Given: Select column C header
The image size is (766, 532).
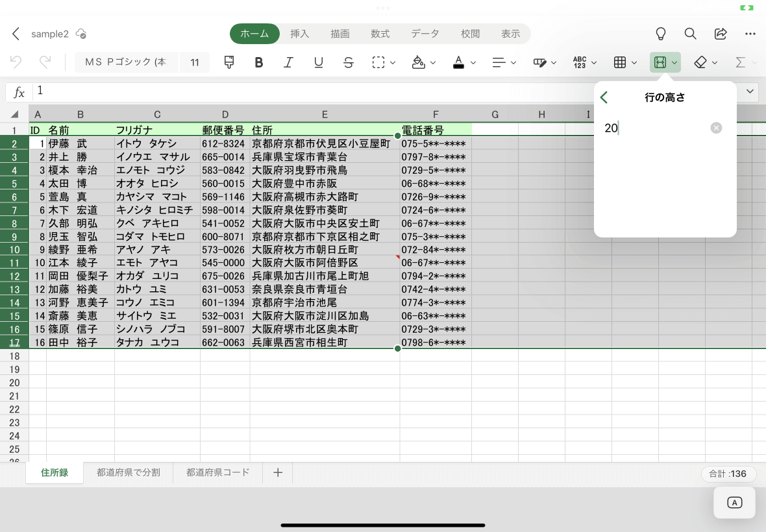Looking at the screenshot, I should (157, 114).
